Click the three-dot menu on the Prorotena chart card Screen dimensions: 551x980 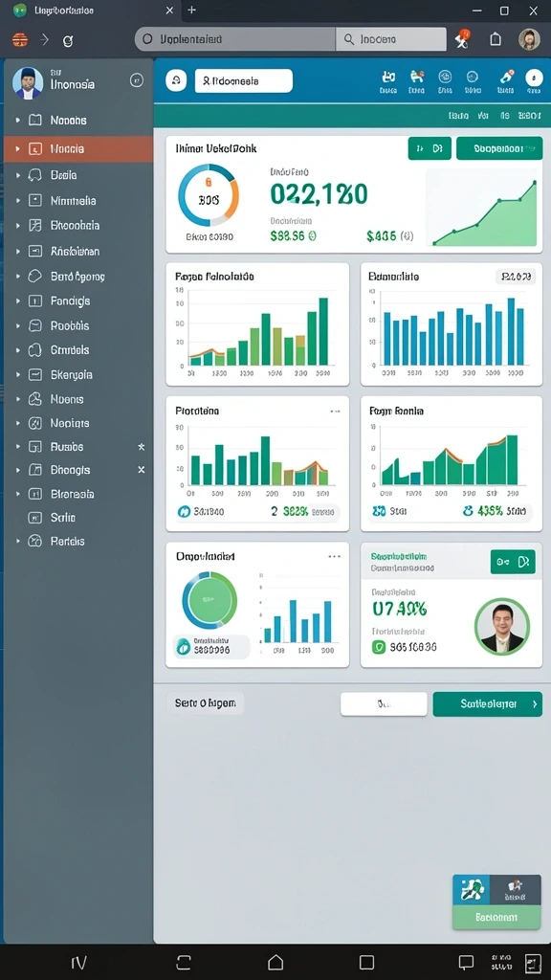coord(335,412)
